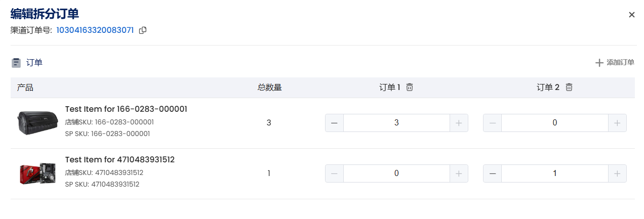This screenshot has height=219, width=644.
Task: Click the motherboard product thumbnail
Action: (x=37, y=173)
